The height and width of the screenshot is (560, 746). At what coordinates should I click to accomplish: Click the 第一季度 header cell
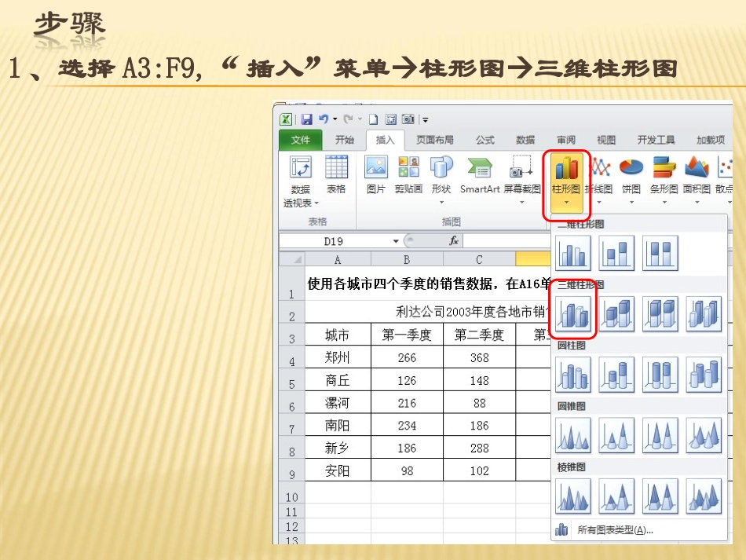pyautogui.click(x=407, y=335)
